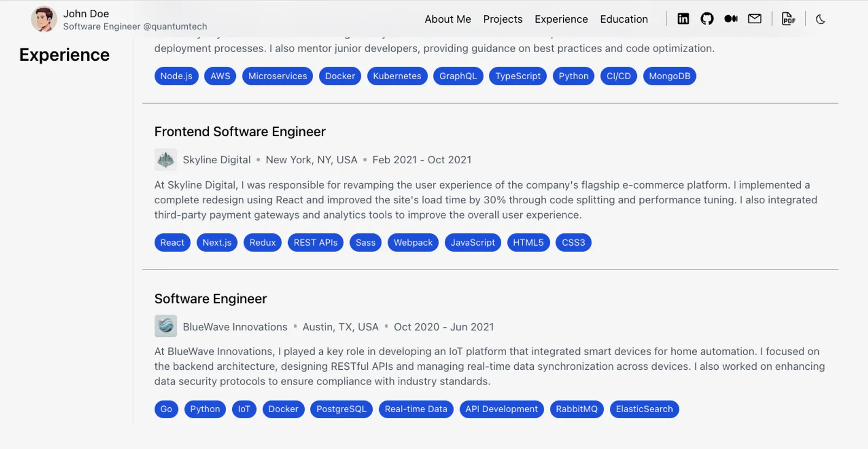Viewport: 868px width, 449px height.
Task: Go to the About Me section
Action: pos(448,19)
